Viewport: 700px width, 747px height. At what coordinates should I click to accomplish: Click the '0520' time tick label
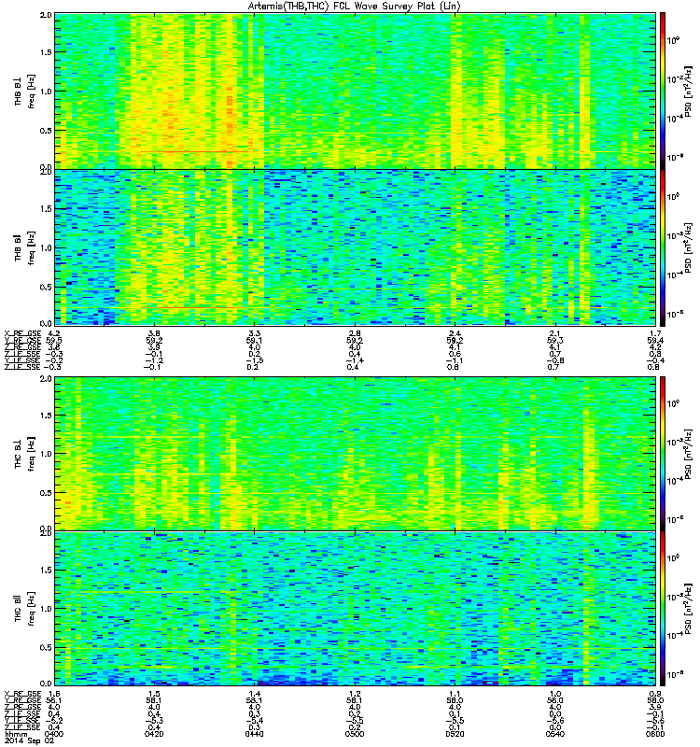pyautogui.click(x=455, y=734)
